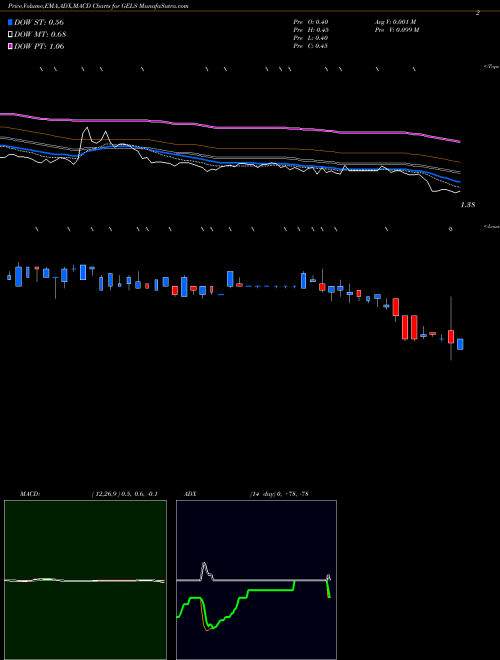Click the 'MACD:' panel heading
Image resolution: width=500 pixels, height=660 pixels.
pos(30,494)
